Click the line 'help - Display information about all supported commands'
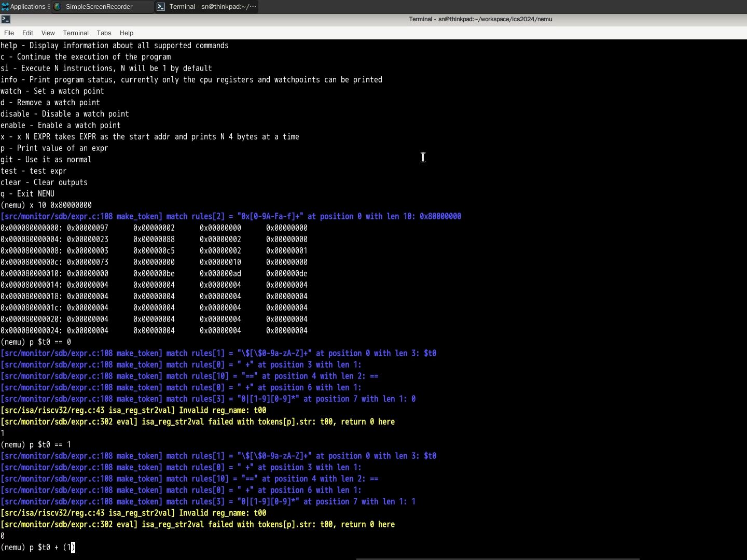The width and height of the screenshot is (747, 560). [x=115, y=46]
